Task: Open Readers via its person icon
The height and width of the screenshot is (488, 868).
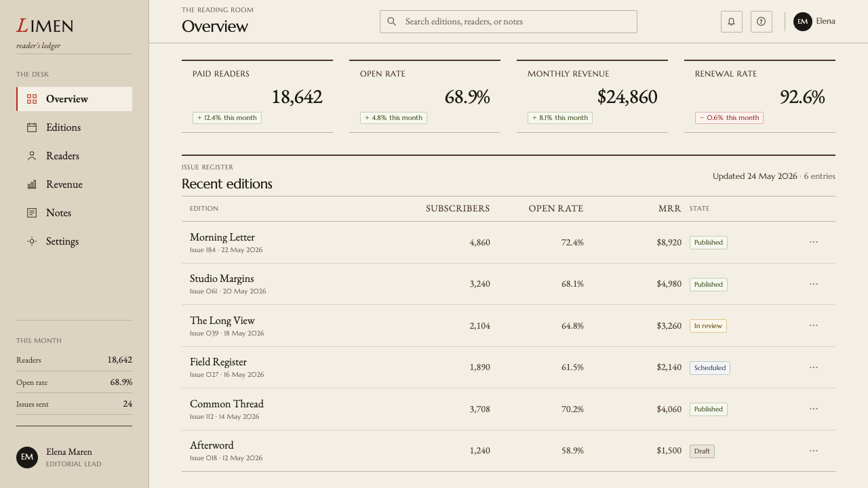Action: coord(32,156)
